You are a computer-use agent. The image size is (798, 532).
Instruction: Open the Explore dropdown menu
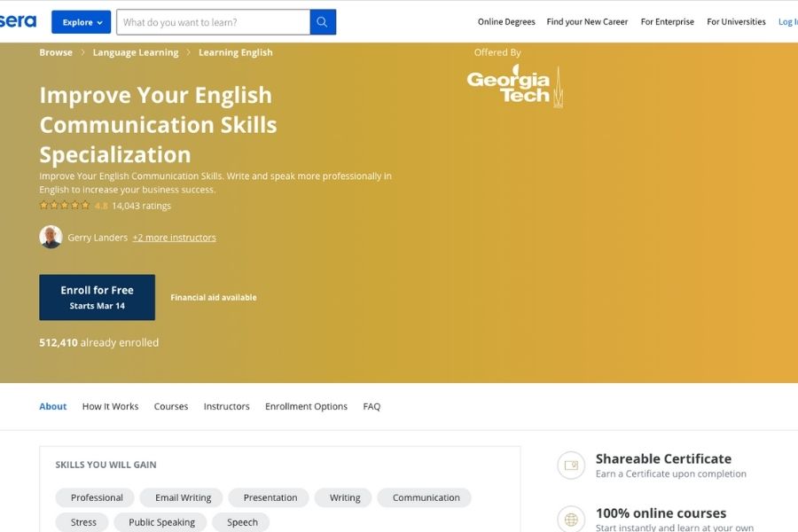[x=81, y=22]
